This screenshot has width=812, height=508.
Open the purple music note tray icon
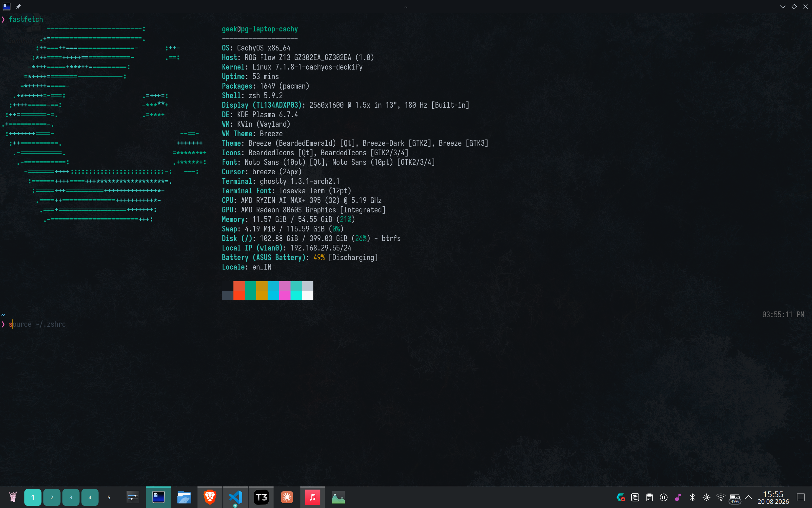click(678, 497)
